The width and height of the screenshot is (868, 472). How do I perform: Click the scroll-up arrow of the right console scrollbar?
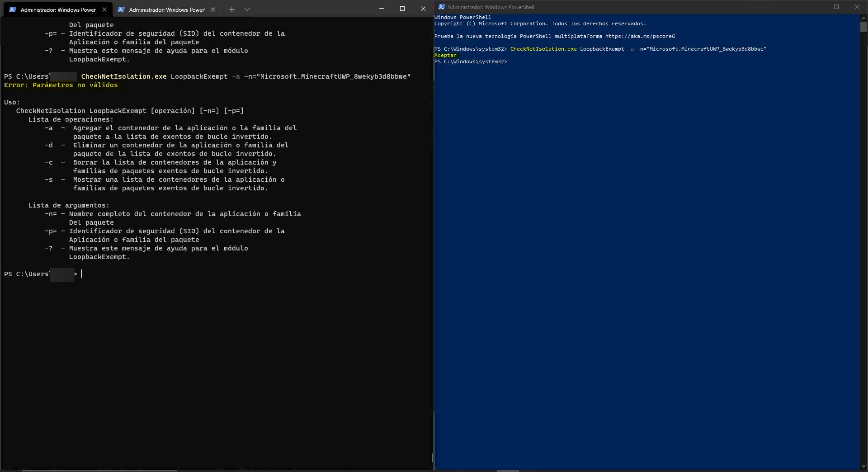pyautogui.click(x=863, y=17)
